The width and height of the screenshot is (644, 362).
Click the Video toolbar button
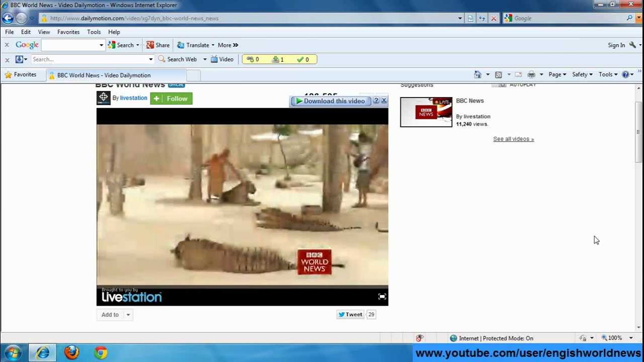point(222,59)
